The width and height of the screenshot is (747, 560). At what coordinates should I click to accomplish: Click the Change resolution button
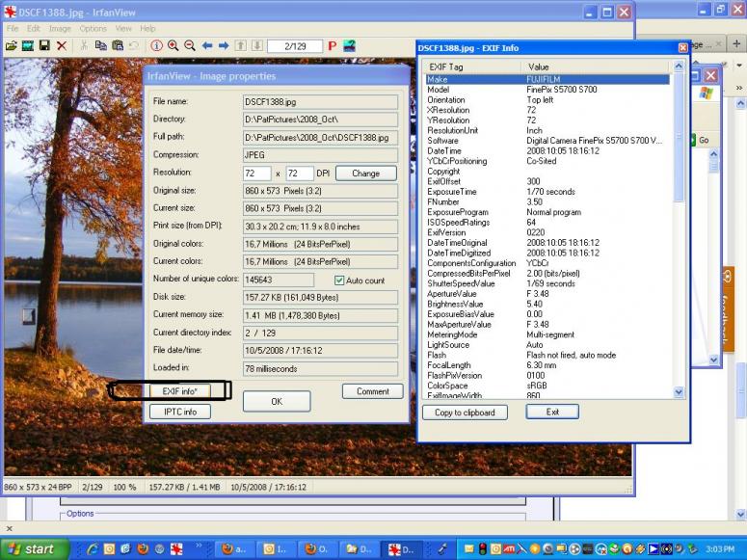(x=365, y=173)
